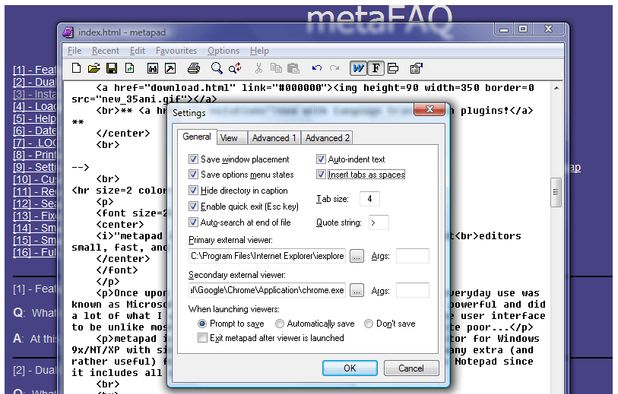Save the file with the floppy disk icon

coord(112,69)
